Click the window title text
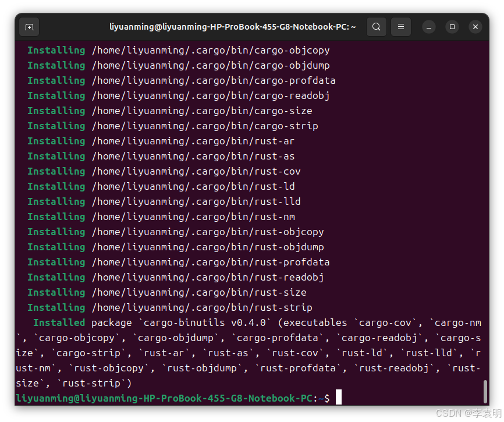This screenshot has height=422, width=504. pos(232,27)
